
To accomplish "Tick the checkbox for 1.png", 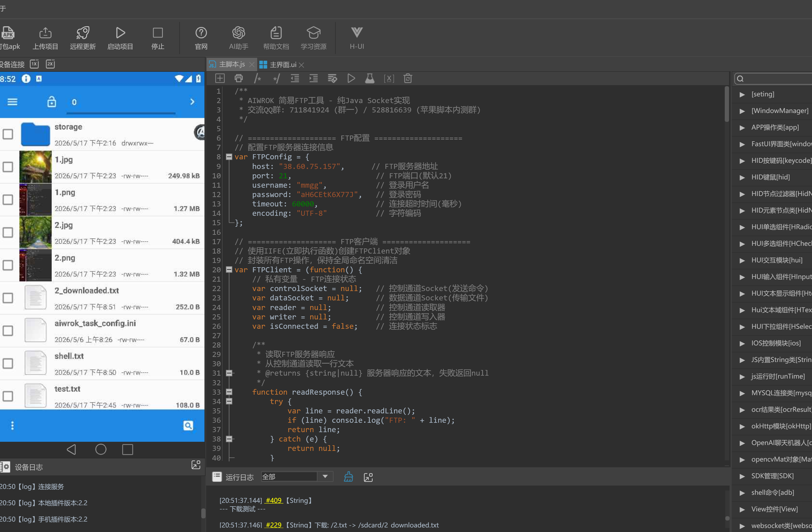I will point(8,200).
